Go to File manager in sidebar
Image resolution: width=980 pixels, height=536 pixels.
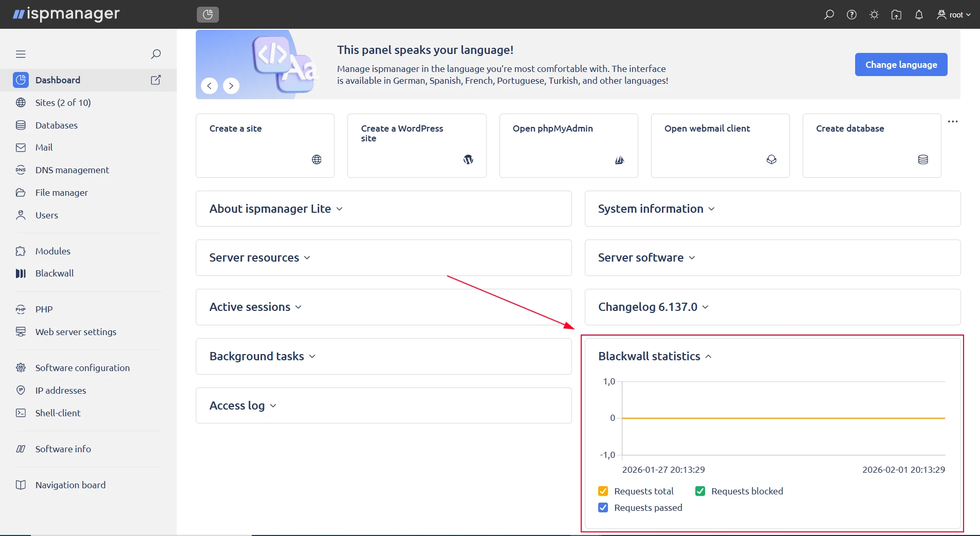(61, 193)
